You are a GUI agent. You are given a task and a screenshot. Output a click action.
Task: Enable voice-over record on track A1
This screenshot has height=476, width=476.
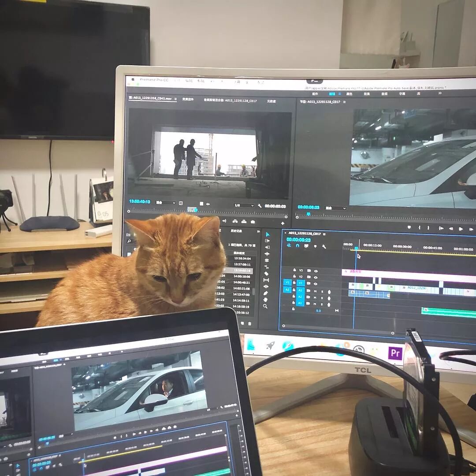coord(329,292)
